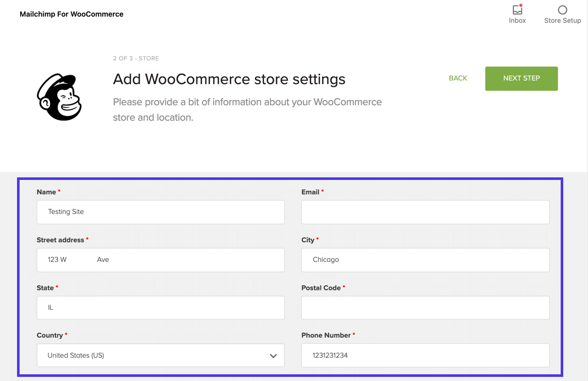Click the Email field label
588x381 pixels.
point(311,192)
